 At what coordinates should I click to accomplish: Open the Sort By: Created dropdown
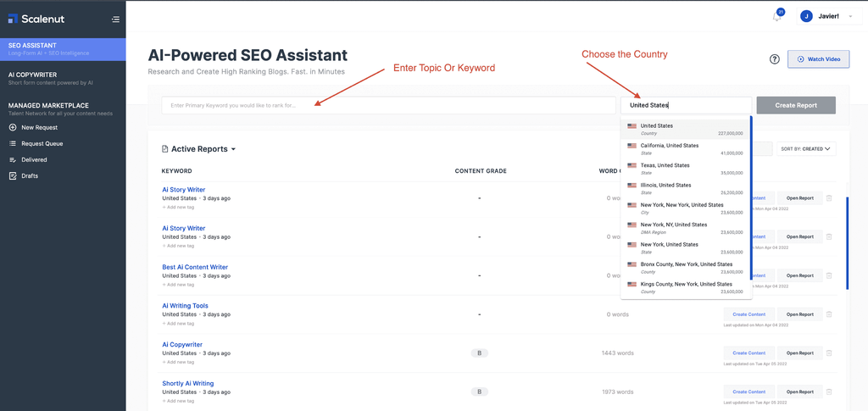coord(806,149)
